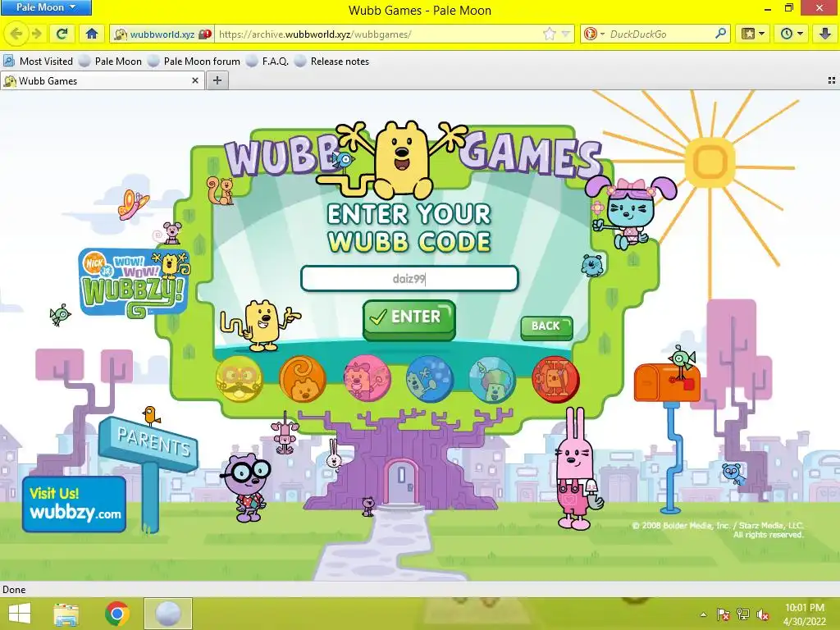Open the Most Visited bookmarks folder
Image resolution: width=840 pixels, height=630 pixels.
(38, 61)
